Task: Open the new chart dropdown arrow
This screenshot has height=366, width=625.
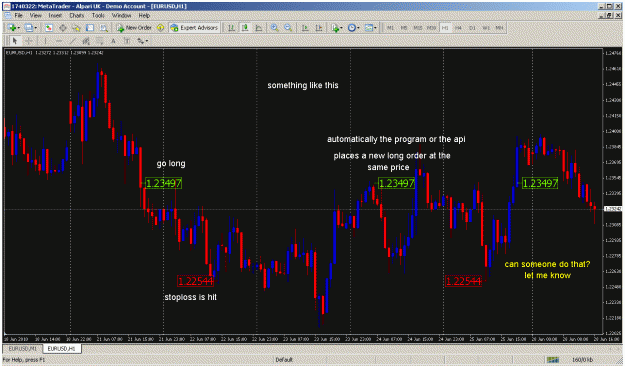Action: (x=19, y=28)
